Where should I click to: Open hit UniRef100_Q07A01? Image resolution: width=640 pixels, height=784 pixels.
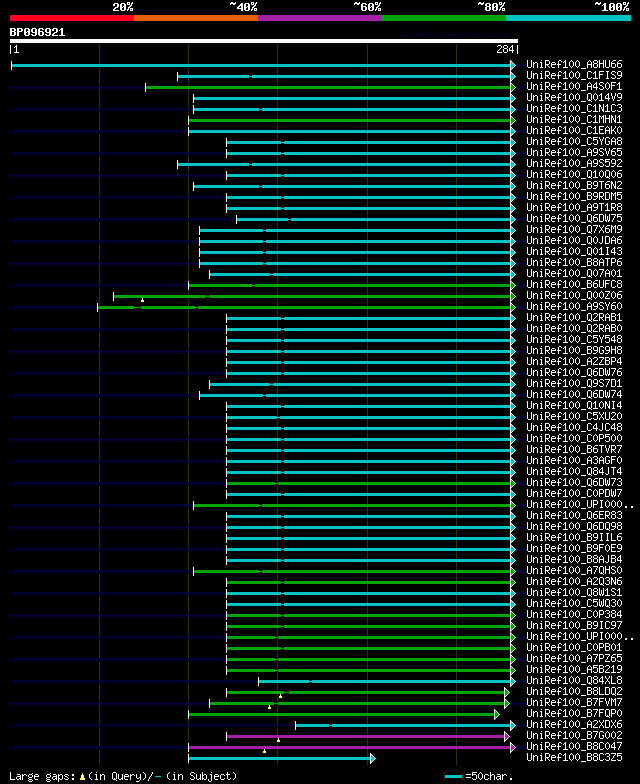click(x=574, y=274)
